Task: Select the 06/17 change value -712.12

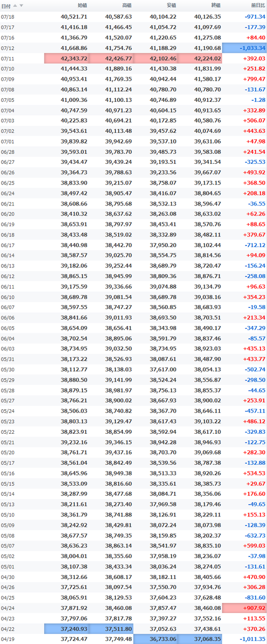Action: (x=254, y=245)
